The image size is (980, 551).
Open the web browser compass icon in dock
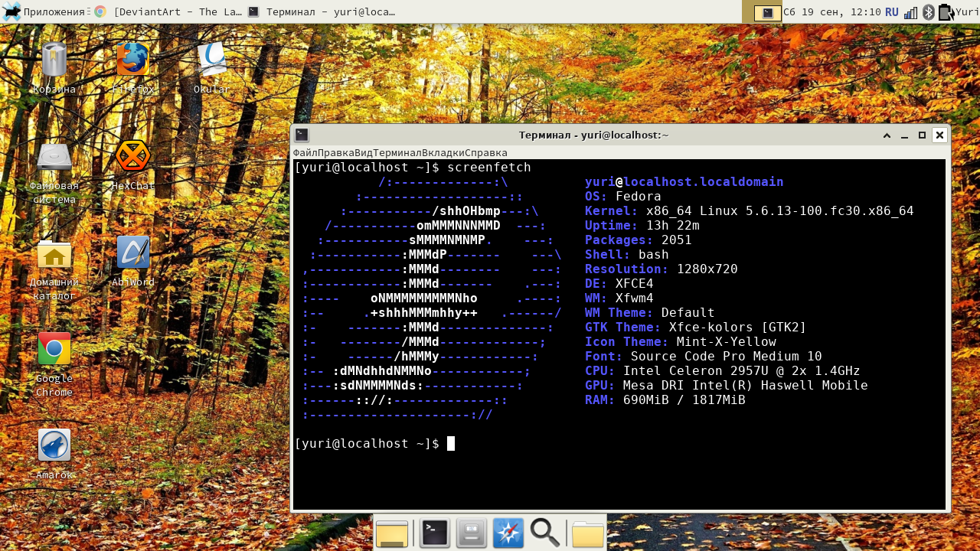point(508,533)
